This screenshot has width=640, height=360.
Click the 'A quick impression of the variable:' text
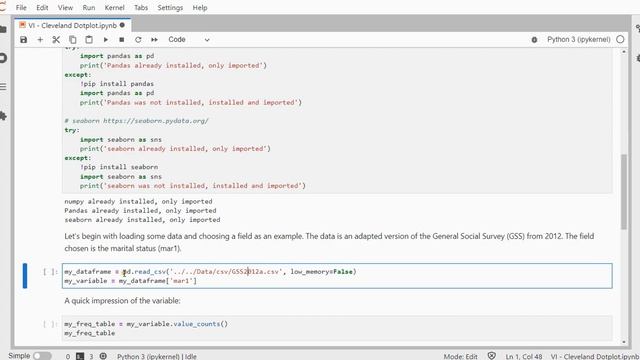[122, 301]
